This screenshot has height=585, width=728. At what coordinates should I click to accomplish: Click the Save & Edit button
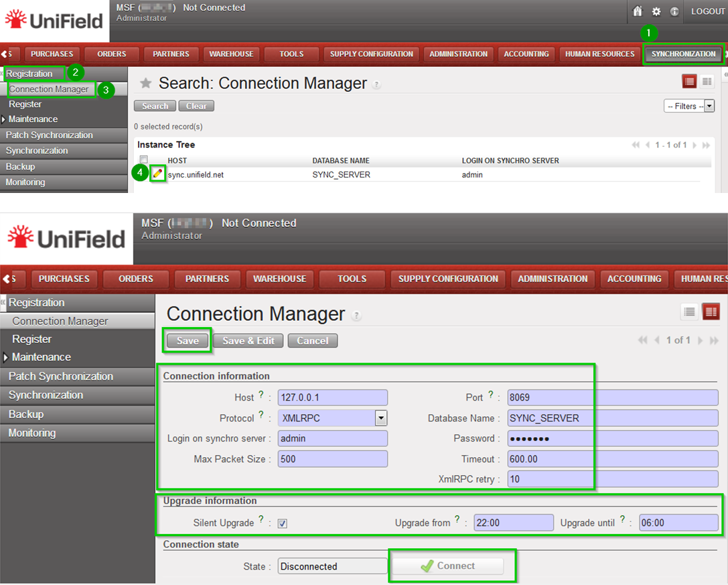coord(248,340)
